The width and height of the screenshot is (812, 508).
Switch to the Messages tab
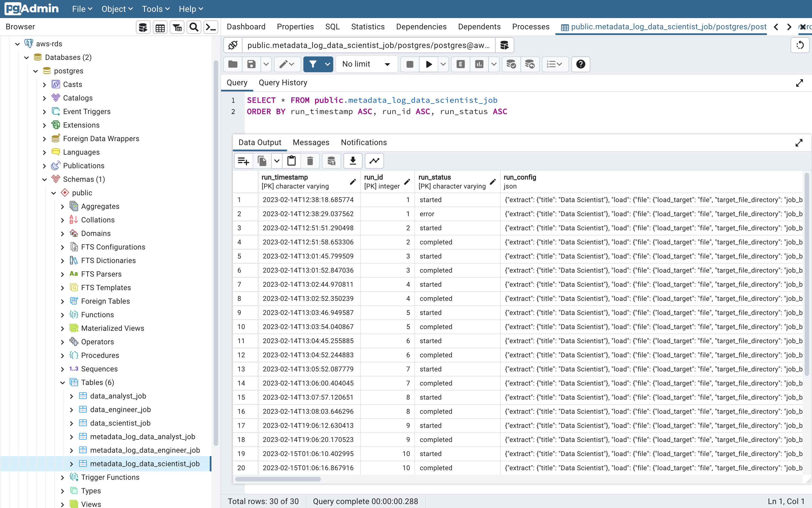[x=311, y=143]
